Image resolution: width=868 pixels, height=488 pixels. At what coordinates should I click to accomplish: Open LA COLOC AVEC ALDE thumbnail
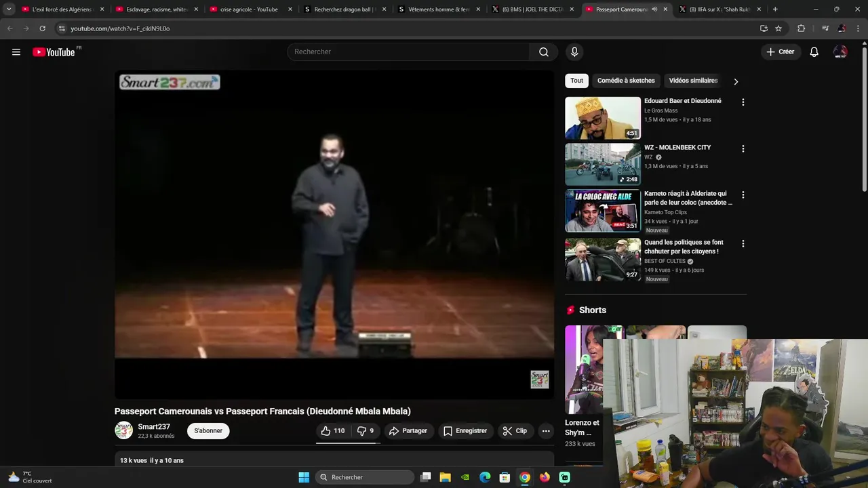602,210
